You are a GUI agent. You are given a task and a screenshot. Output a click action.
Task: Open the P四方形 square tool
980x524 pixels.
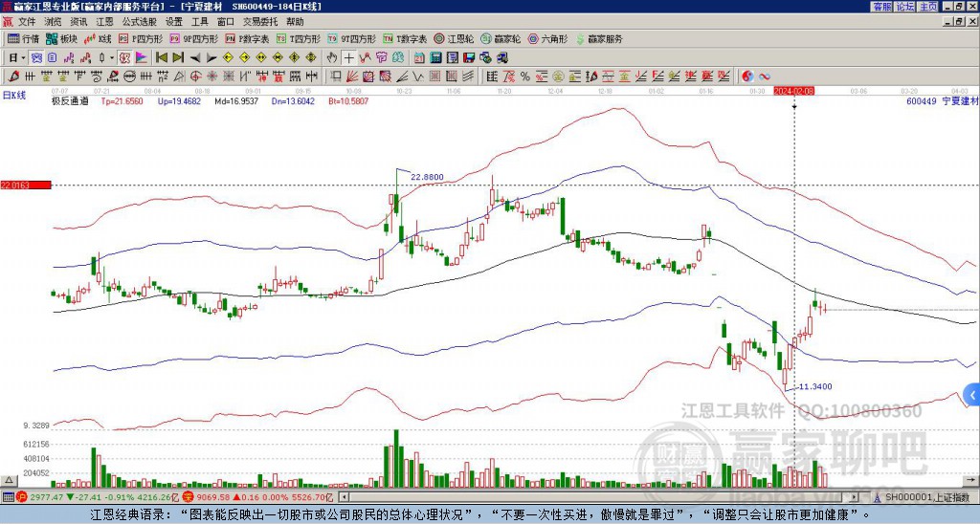(140, 39)
